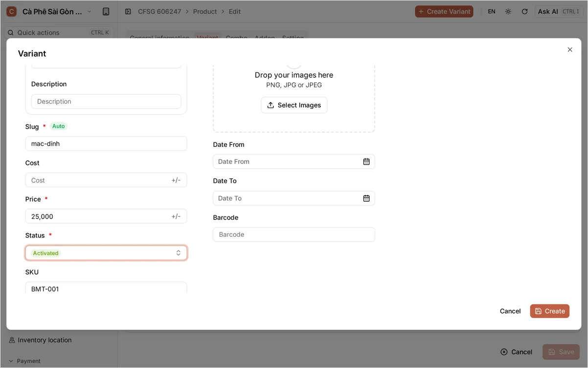Viewport: 588px width, 368px height.
Task: Click the background Cancel button at bottom
Action: point(517,352)
